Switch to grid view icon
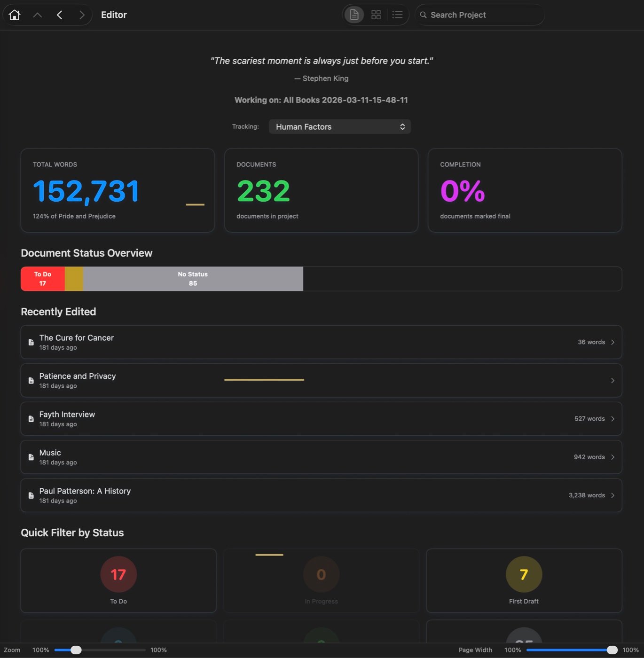644x658 pixels. click(376, 15)
